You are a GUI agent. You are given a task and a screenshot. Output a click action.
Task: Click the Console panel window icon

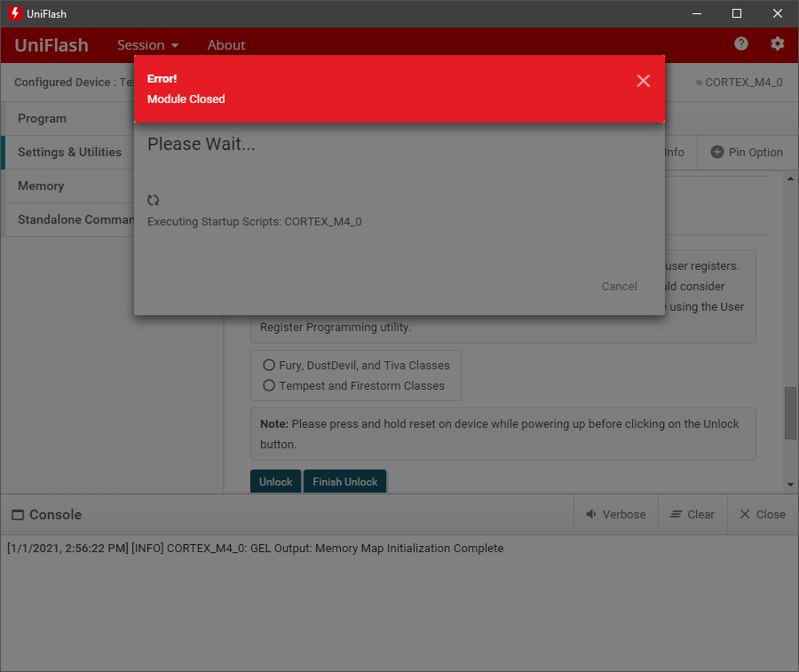[x=18, y=515]
